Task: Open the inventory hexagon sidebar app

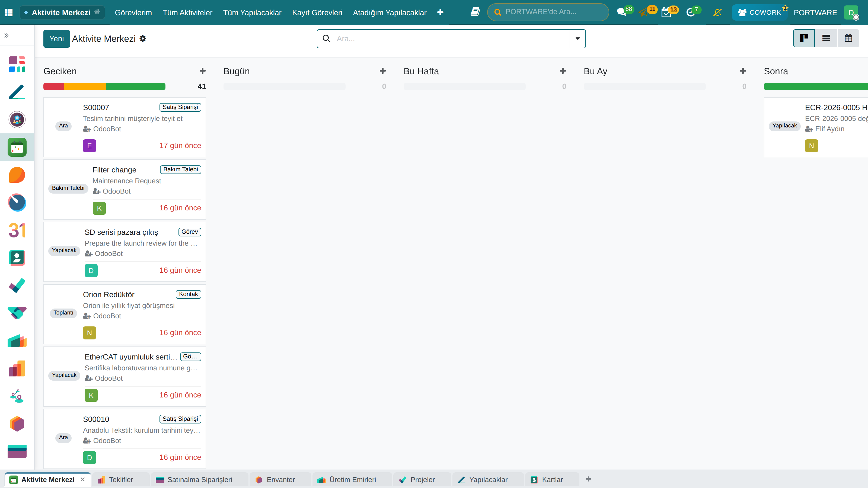Action: click(x=17, y=424)
